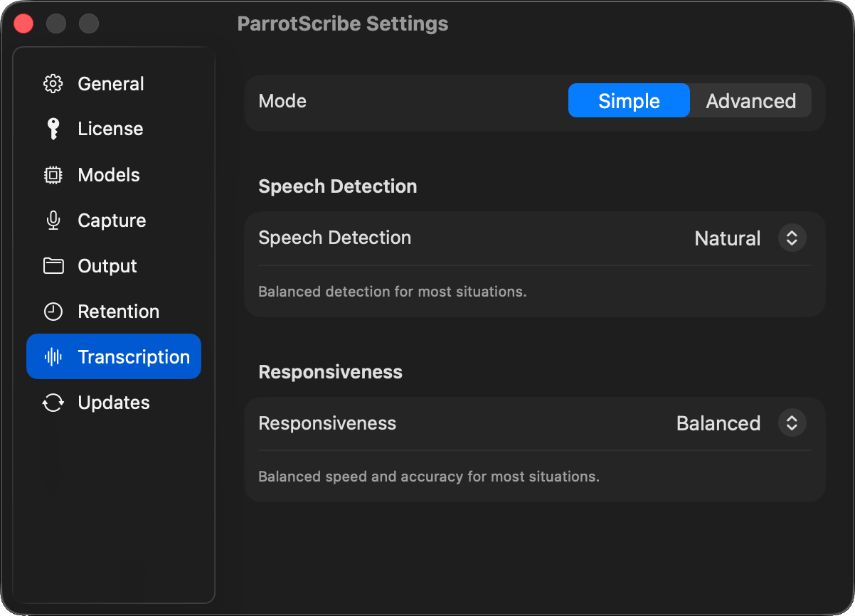Click the microphone icon for Capture
Viewport: 855px width, 616px height.
click(53, 221)
